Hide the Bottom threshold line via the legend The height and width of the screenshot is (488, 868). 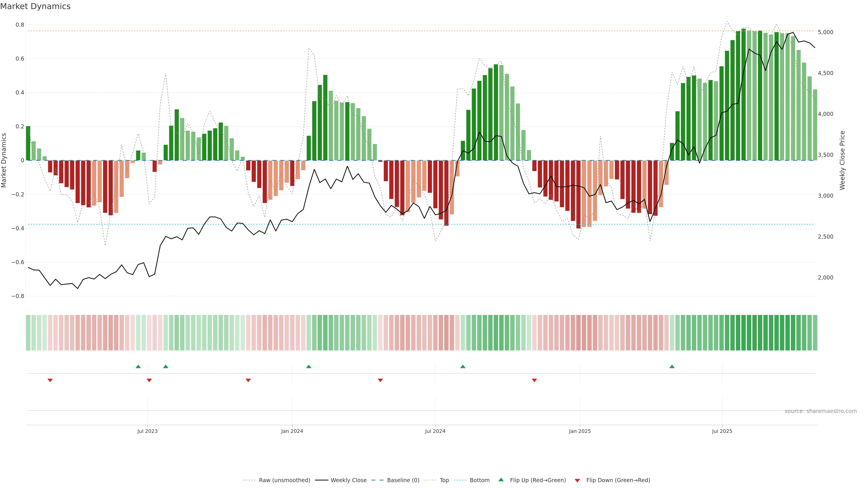(x=479, y=480)
